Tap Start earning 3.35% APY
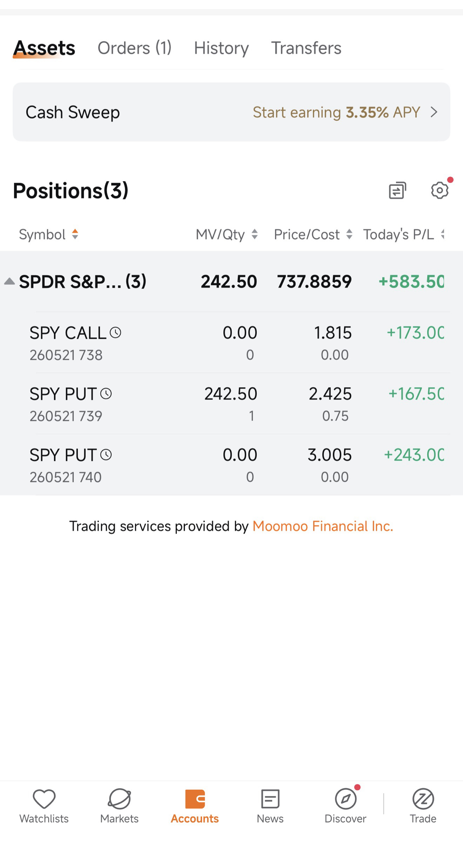The image size is (463, 868). (337, 112)
